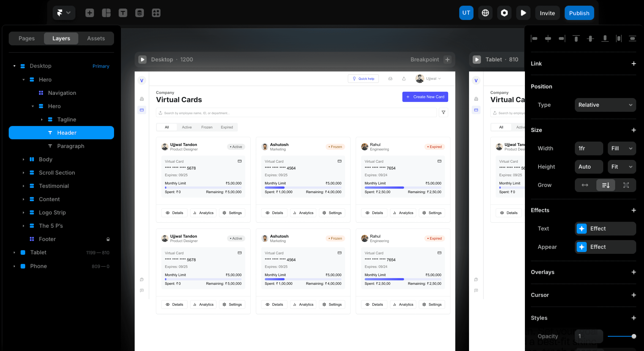
Task: Open the inbox icon in Desktop header
Action: [390, 79]
